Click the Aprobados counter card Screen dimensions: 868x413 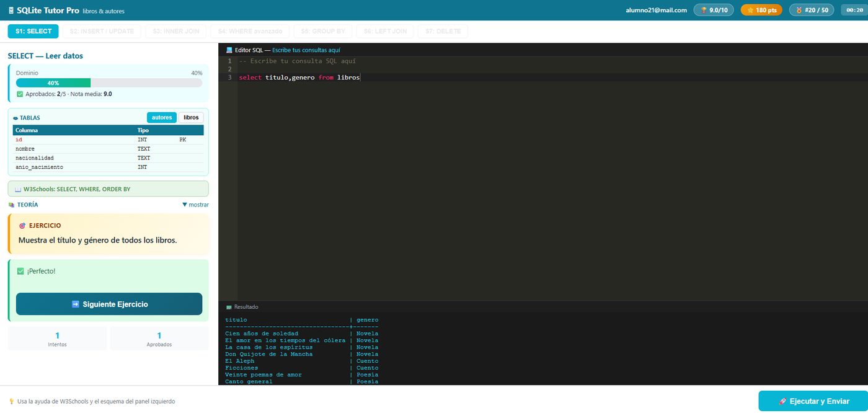tap(159, 339)
